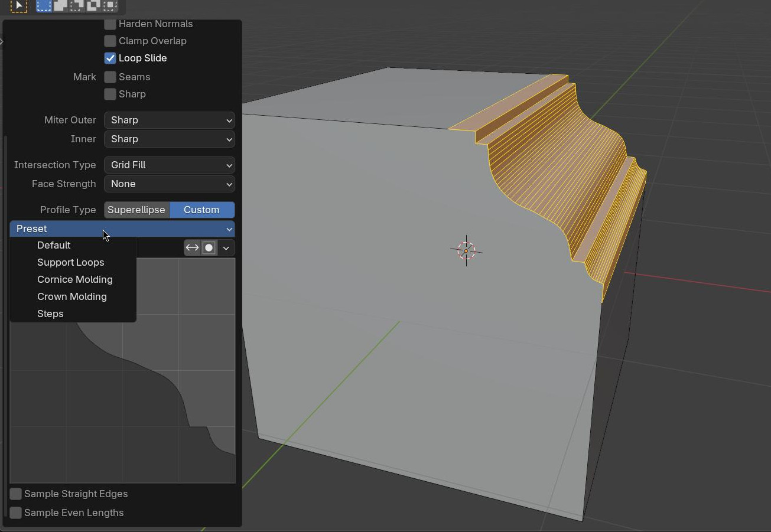Open the profile widget options chevron

[x=226, y=248]
